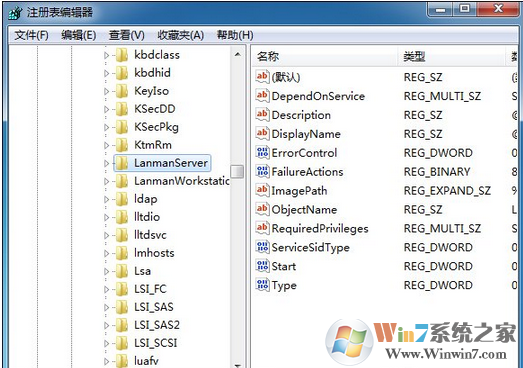The height and width of the screenshot is (368, 523).
Task: Select the Type DWORD value icon
Action: (262, 285)
